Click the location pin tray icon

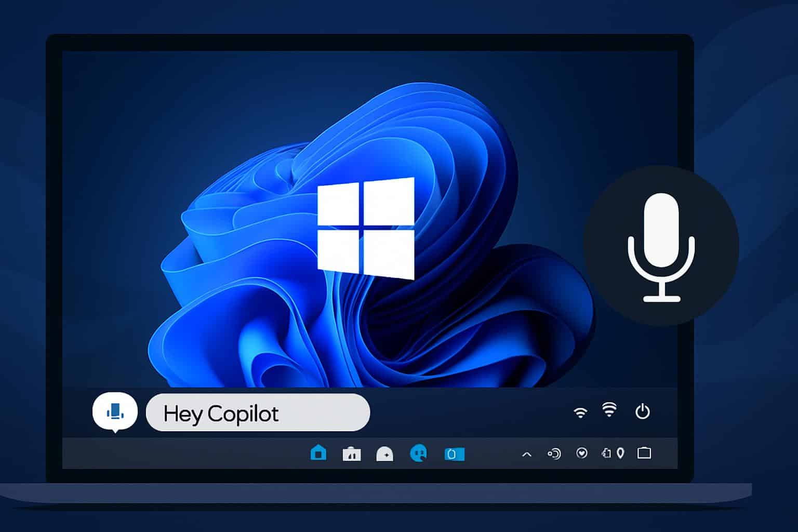[620, 454]
